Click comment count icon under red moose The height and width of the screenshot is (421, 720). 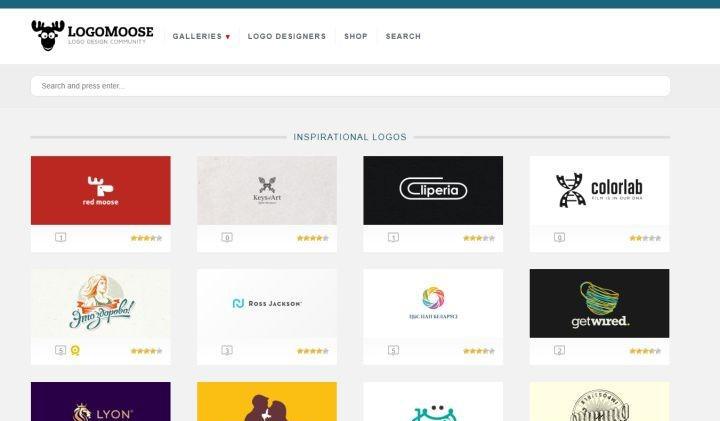[61, 237]
